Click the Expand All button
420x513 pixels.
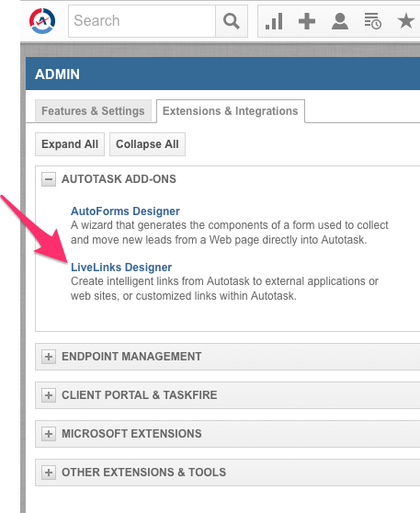[70, 144]
